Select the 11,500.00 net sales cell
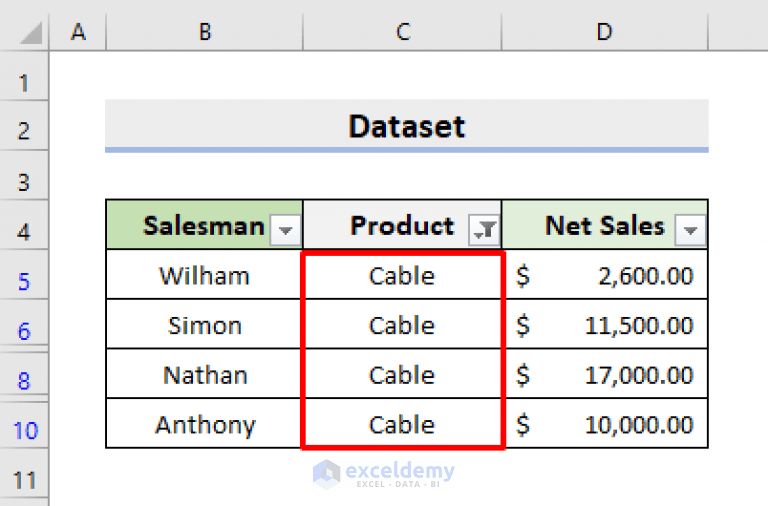Image resolution: width=768 pixels, height=506 pixels. (x=605, y=324)
